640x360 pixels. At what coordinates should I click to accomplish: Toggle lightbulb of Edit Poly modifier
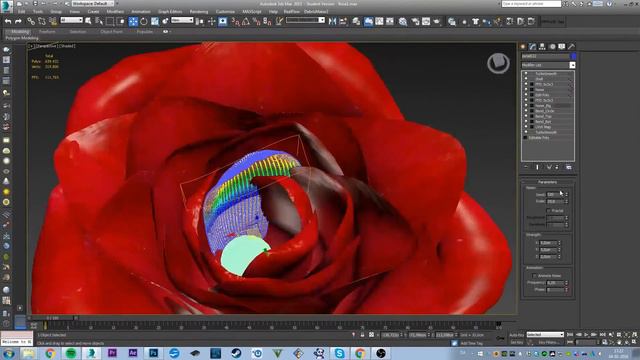(x=526, y=95)
